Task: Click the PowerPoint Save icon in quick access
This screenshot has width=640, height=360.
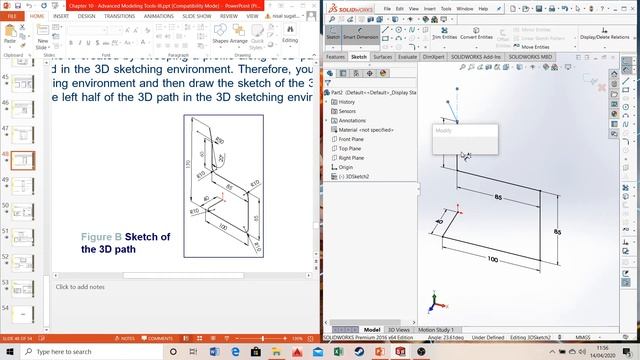Action: pyautogui.click(x=18, y=6)
